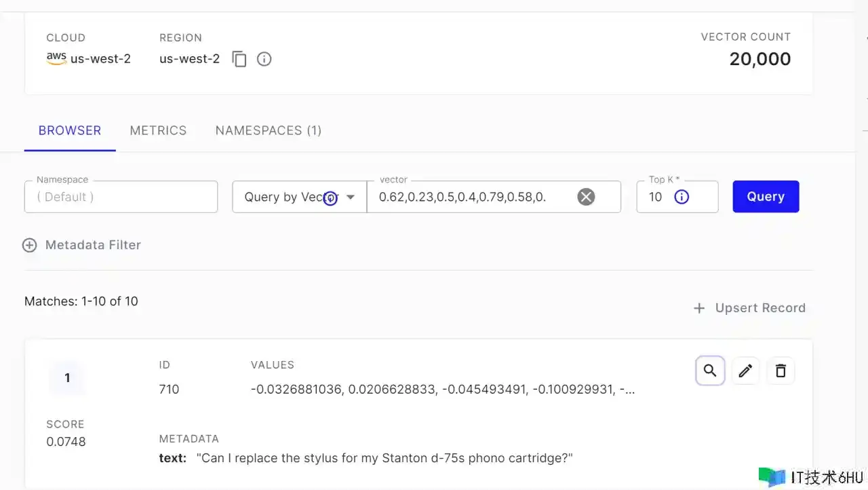
Task: Clear the vector input with X icon
Action: coord(586,197)
